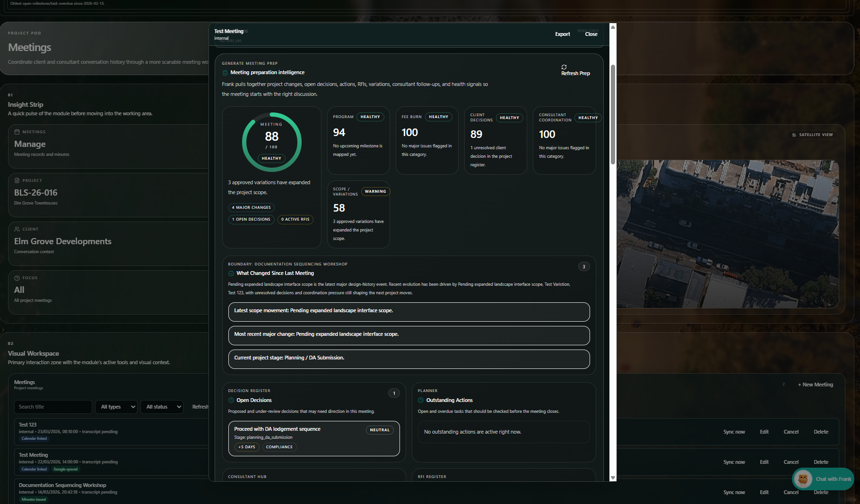Toggle the NEUTRAL badge on the DA lodgement decision
This screenshot has height=504, width=860.
pos(380,430)
